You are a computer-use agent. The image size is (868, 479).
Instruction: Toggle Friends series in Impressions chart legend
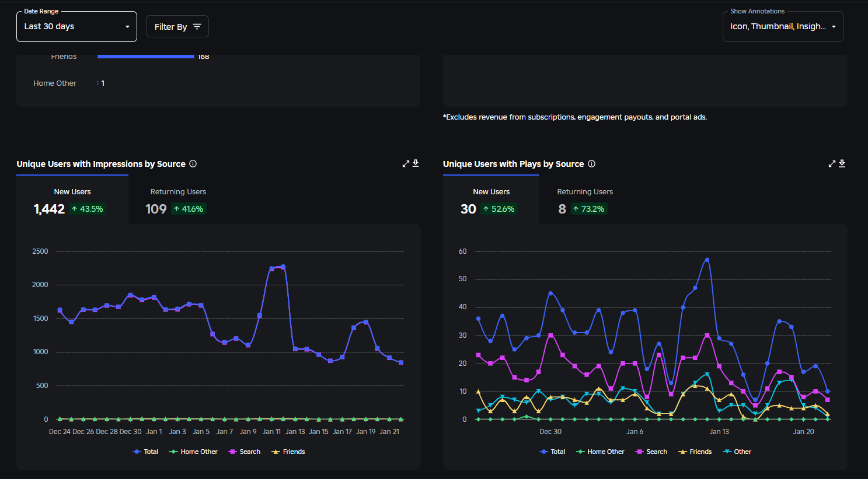(x=288, y=452)
